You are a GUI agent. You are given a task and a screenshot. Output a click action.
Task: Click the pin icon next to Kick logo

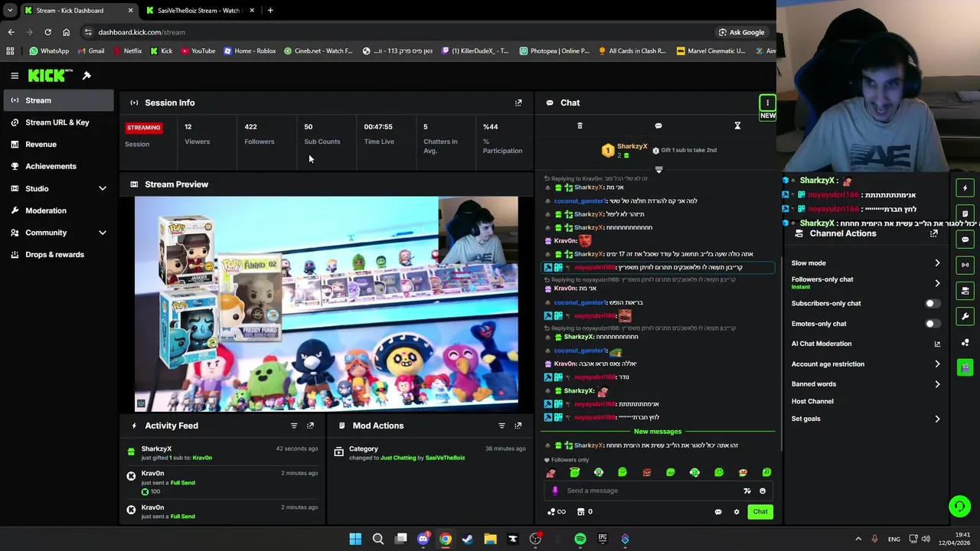[x=87, y=76]
